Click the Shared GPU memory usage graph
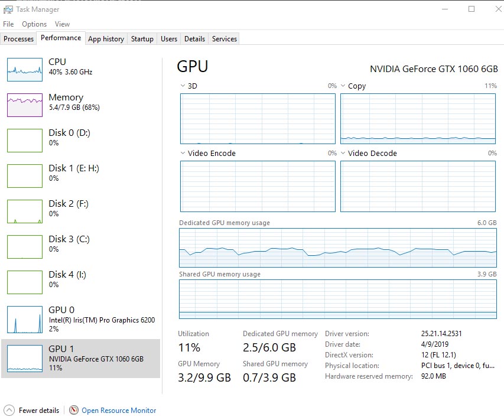Viewport: 504px width, 420px height. point(338,299)
